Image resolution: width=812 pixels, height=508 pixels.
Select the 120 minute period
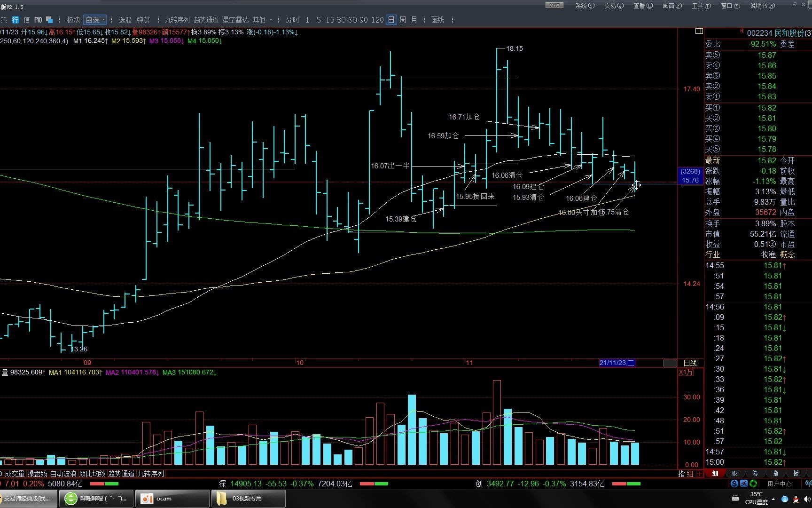coord(377,20)
